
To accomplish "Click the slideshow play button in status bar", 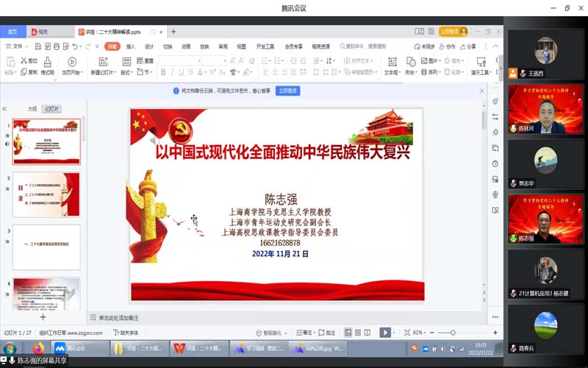I will point(385,333).
